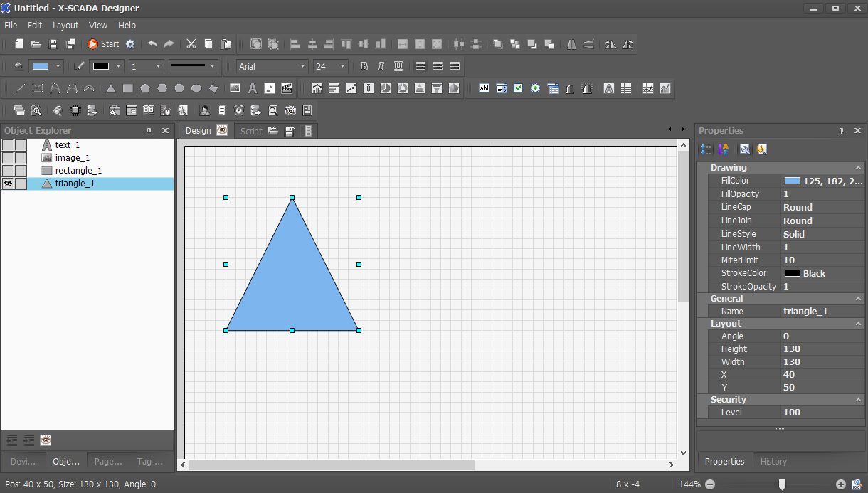The width and height of the screenshot is (868, 493).
Task: Select the triangle shape tool
Action: click(111, 88)
